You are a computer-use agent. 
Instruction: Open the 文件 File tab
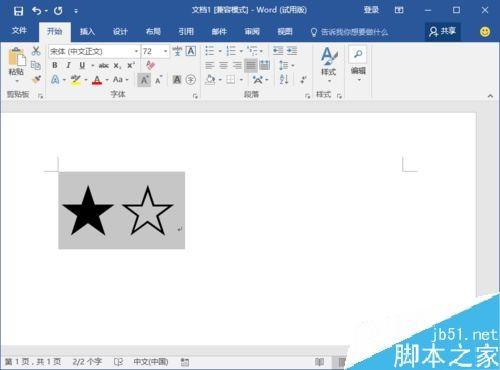click(19, 31)
